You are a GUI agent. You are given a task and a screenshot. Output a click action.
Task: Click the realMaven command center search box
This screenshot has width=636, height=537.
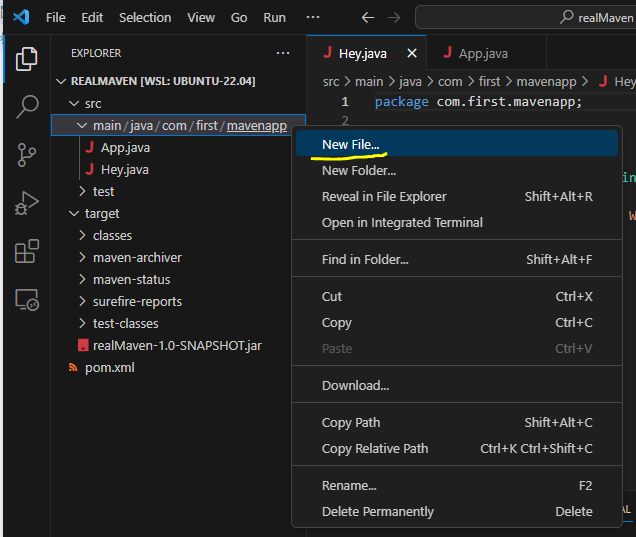[x=526, y=17]
